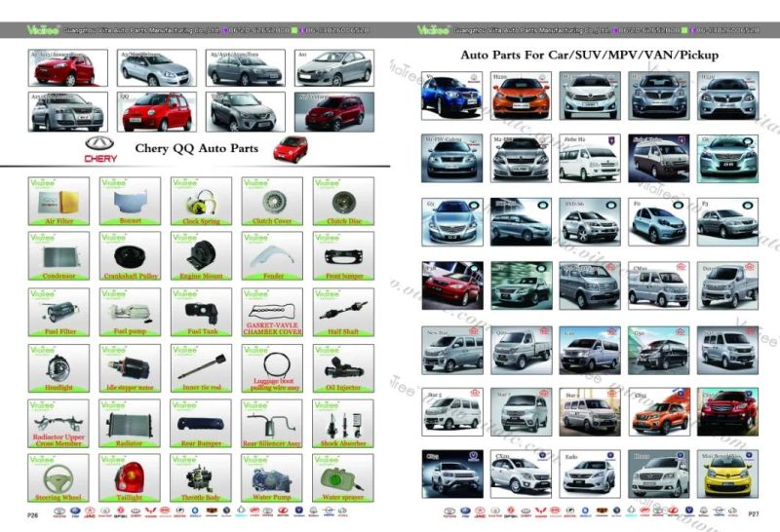Viewport: 780px width, 532px height.
Task: Click the F3 grey sedan thumbnail
Action: pos(727,222)
